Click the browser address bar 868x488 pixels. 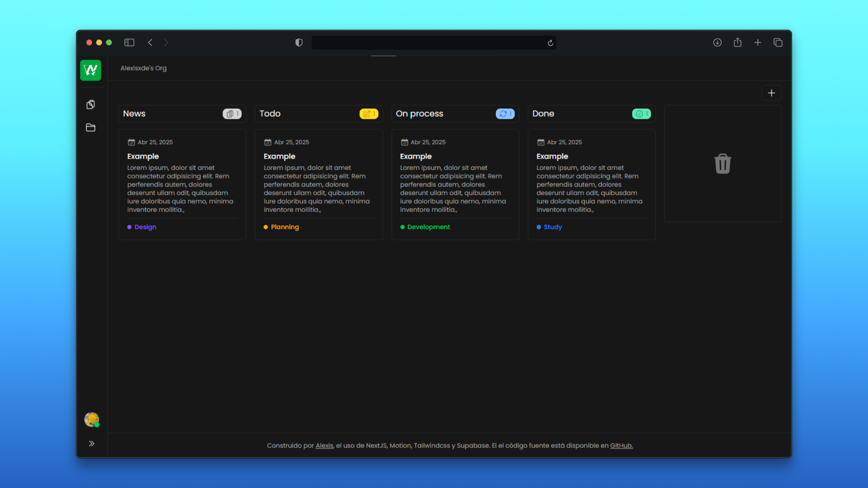[429, 42]
